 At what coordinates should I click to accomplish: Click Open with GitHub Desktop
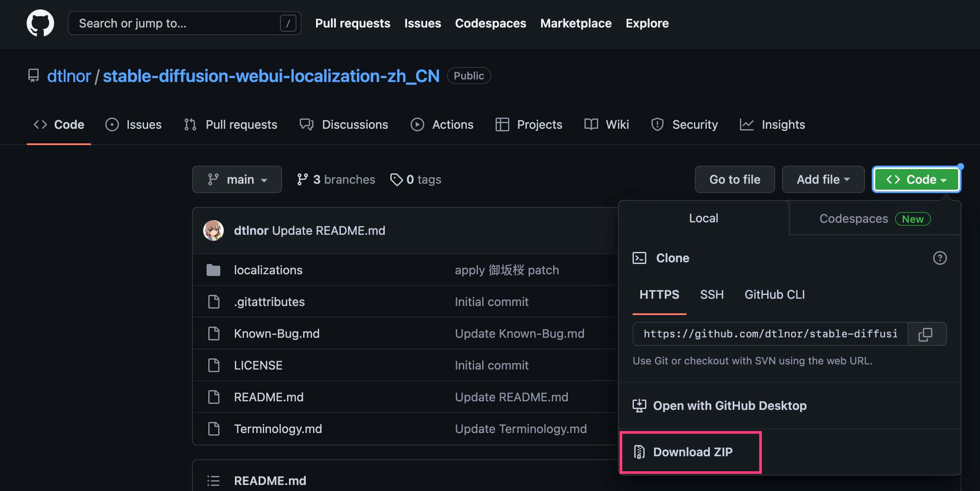pos(729,406)
